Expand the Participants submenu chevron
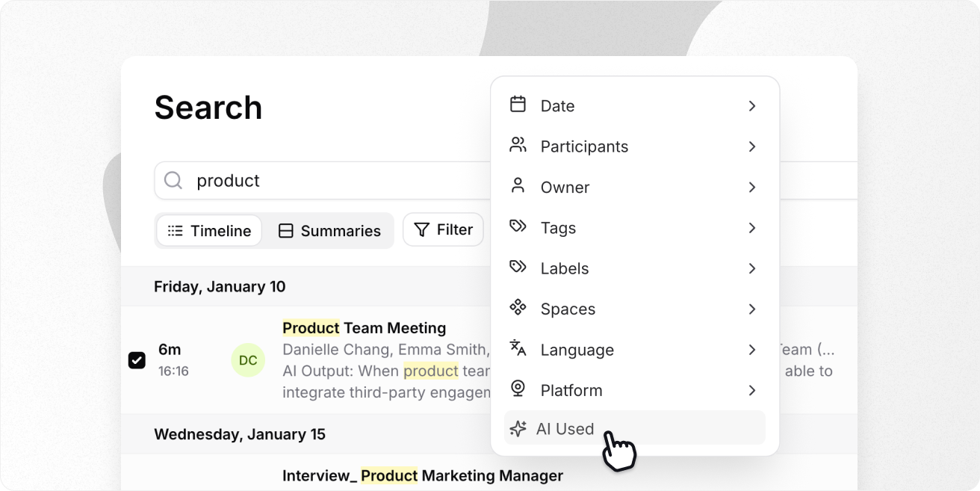 click(x=752, y=146)
